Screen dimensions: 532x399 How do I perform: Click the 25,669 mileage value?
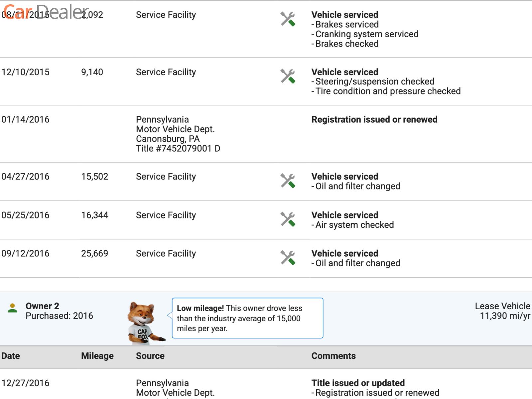tap(94, 253)
